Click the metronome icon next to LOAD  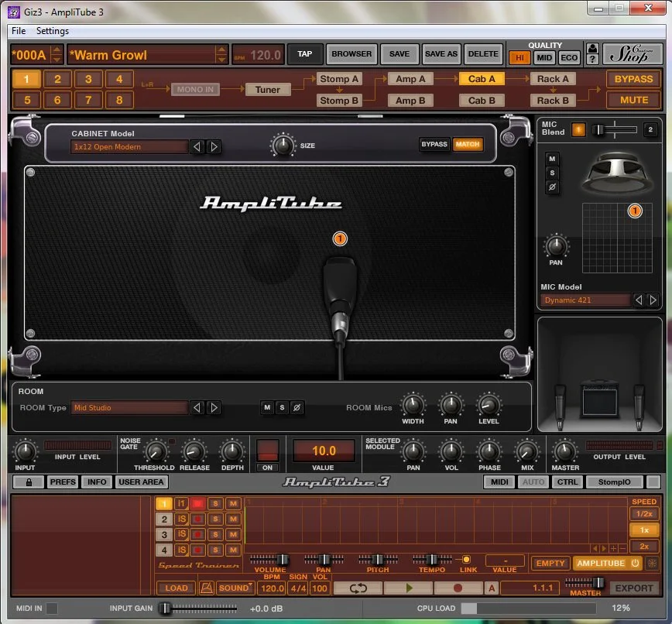[206, 588]
